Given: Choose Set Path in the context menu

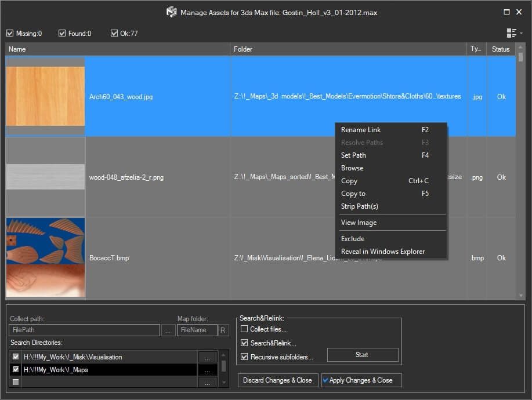Looking at the screenshot, I should (391, 155).
